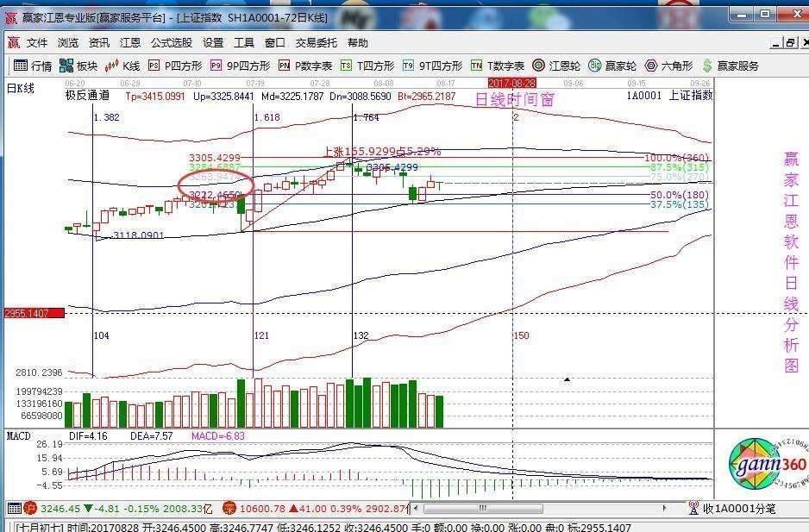809x532 pixels.
Task: Open the 工具 menu
Action: coord(244,43)
